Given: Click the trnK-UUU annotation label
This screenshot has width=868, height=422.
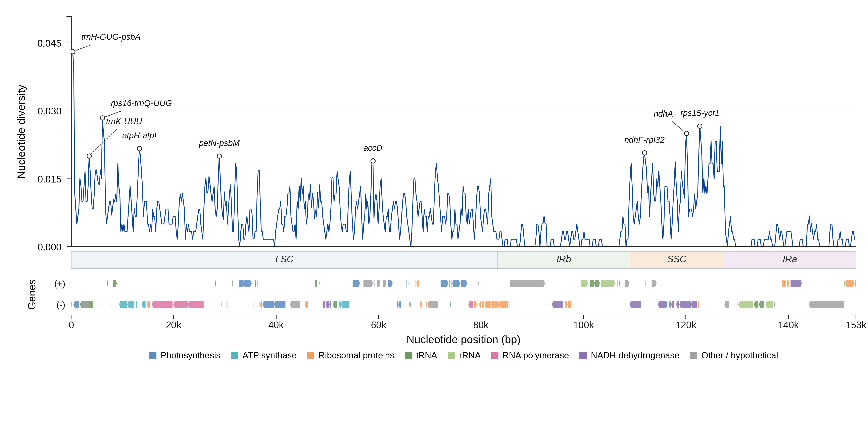Looking at the screenshot, I should pos(124,121).
